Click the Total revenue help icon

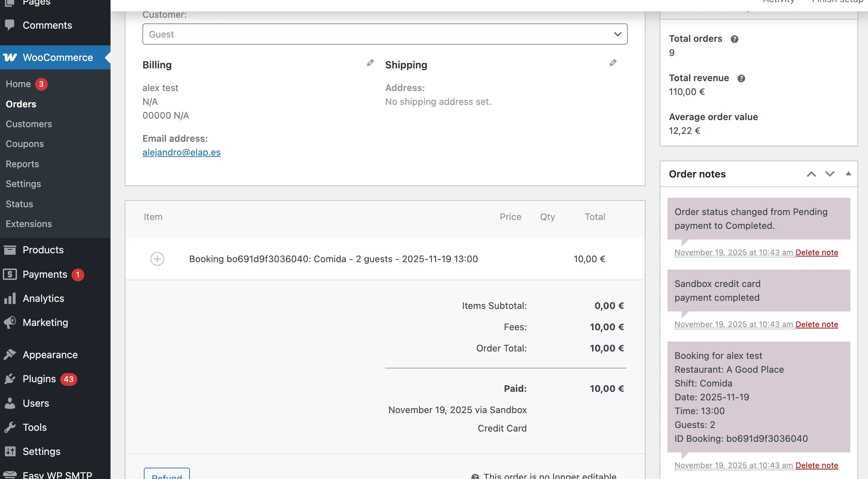[x=741, y=79]
